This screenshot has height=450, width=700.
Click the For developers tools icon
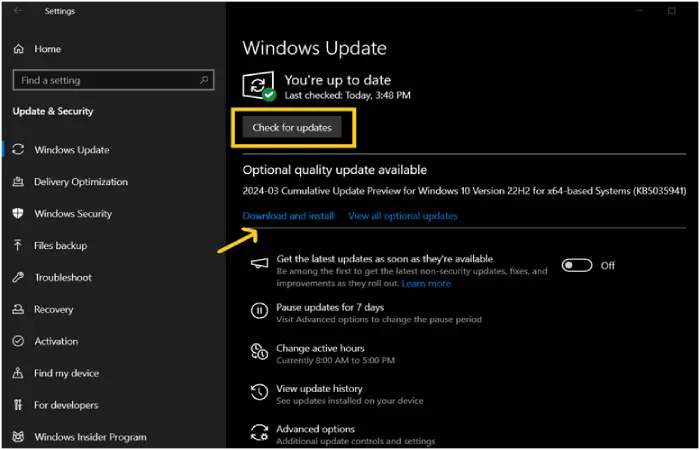pos(18,405)
